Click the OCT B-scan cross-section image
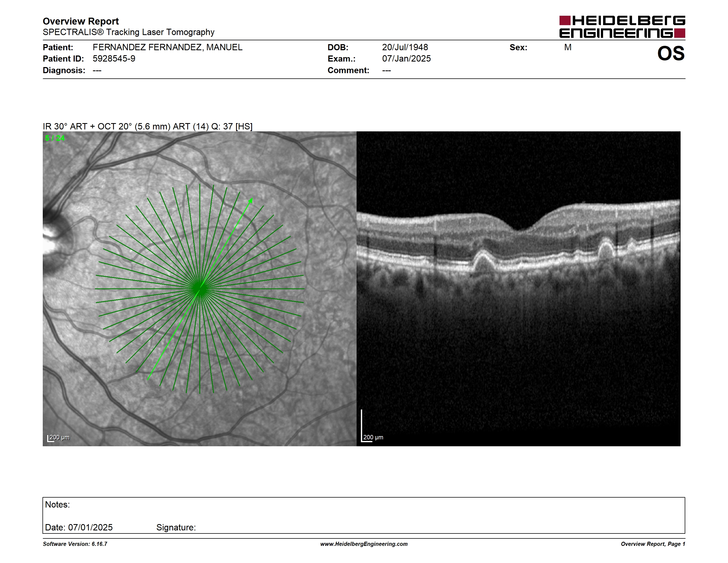 click(518, 289)
